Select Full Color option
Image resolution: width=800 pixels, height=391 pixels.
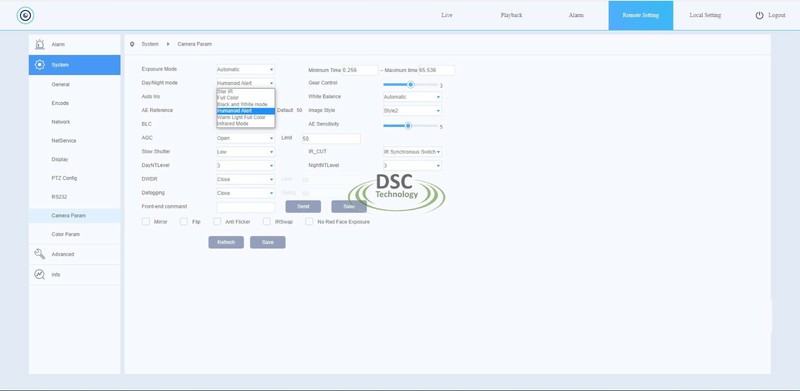point(245,97)
